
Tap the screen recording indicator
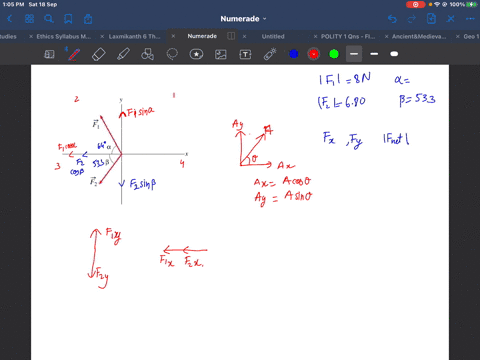pyautogui.click(x=416, y=4)
